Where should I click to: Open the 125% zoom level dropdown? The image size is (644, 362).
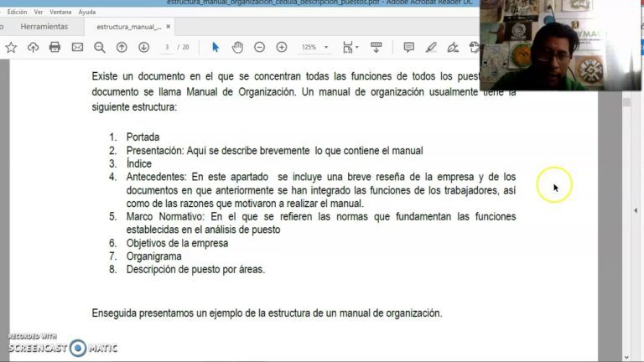pos(314,48)
